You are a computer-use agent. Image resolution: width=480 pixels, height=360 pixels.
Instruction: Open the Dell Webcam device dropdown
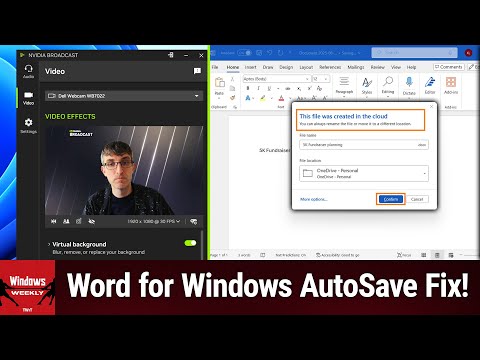[124, 96]
